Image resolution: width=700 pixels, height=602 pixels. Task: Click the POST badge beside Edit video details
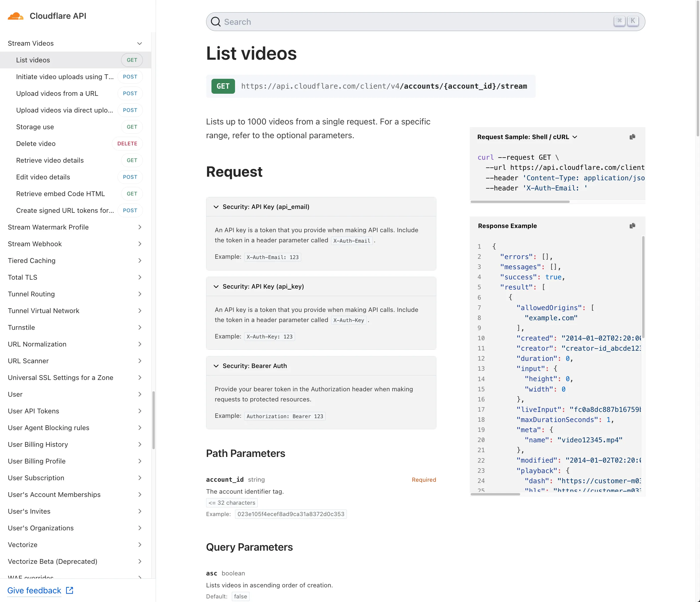[130, 177]
